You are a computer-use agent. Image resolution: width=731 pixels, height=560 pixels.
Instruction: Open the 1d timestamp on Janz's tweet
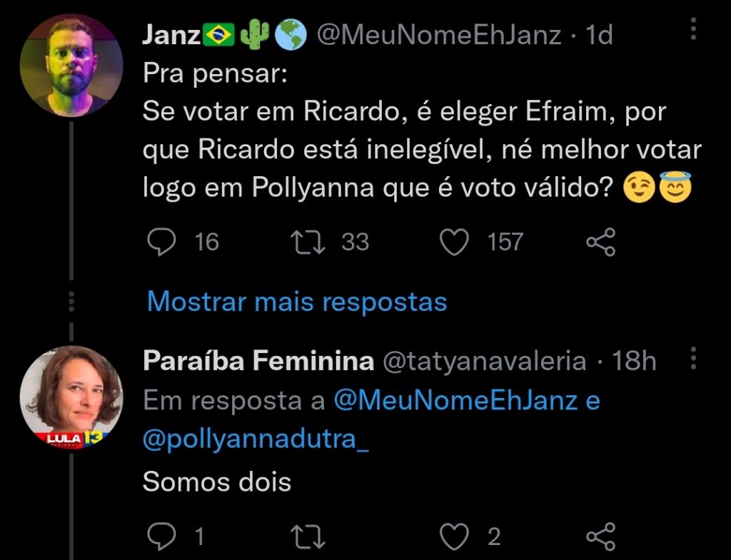[x=599, y=35]
